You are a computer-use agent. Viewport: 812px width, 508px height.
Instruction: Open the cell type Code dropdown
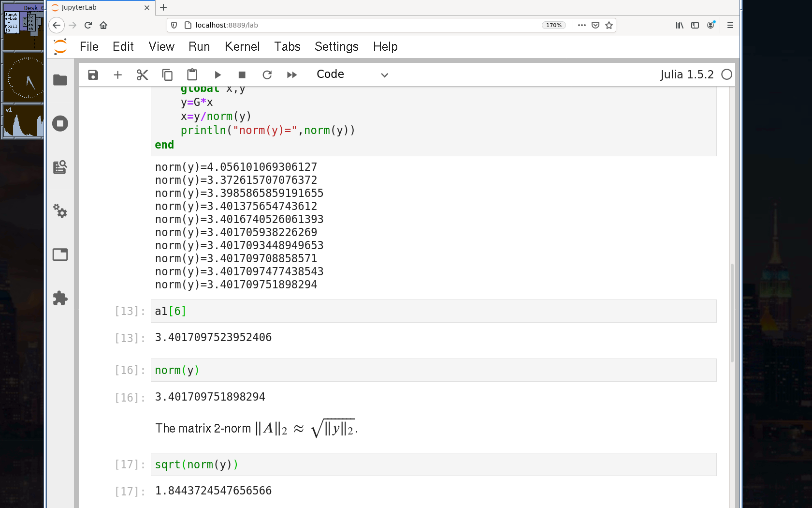pyautogui.click(x=352, y=75)
